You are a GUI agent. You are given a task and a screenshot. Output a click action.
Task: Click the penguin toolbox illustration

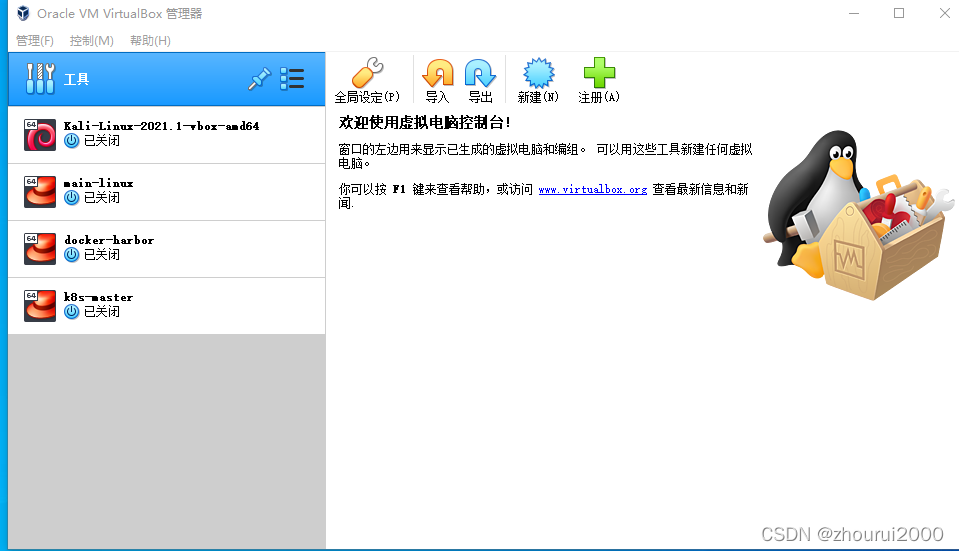tap(859, 215)
